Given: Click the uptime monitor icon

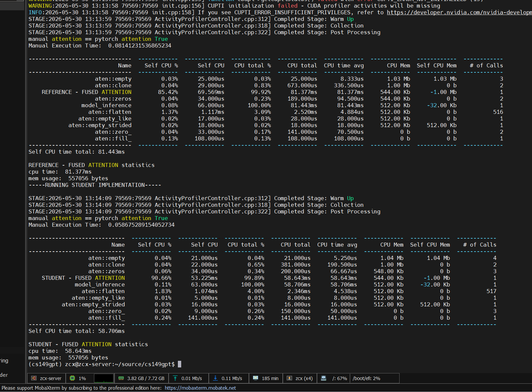Looking at the screenshot, I should coord(256,378).
